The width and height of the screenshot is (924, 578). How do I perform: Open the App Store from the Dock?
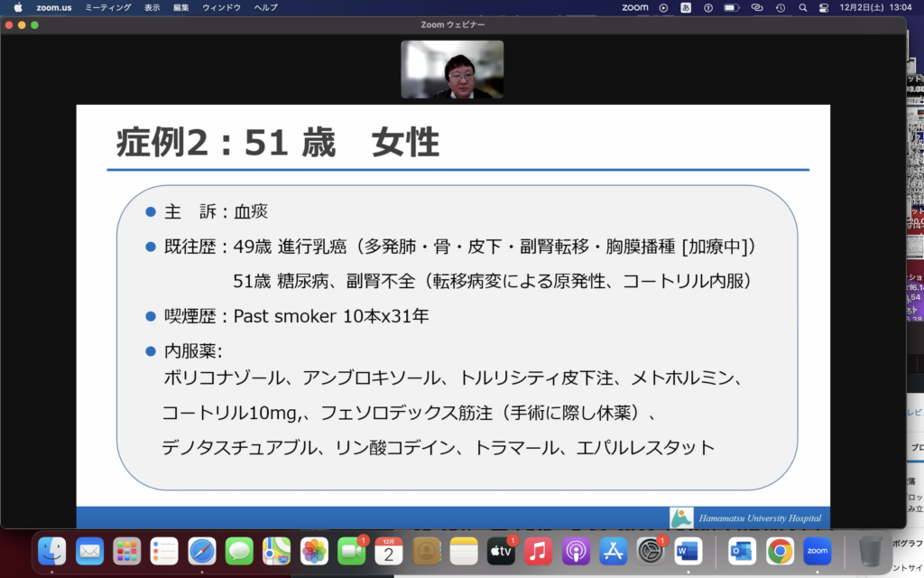click(613, 550)
